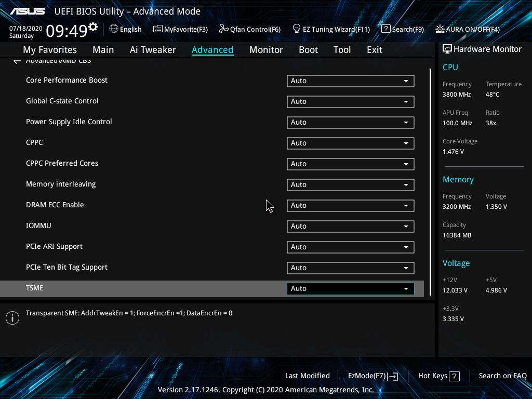Open Global C-state Control dropdown
Image resolution: width=532 pixels, height=399 pixels.
coord(351,101)
